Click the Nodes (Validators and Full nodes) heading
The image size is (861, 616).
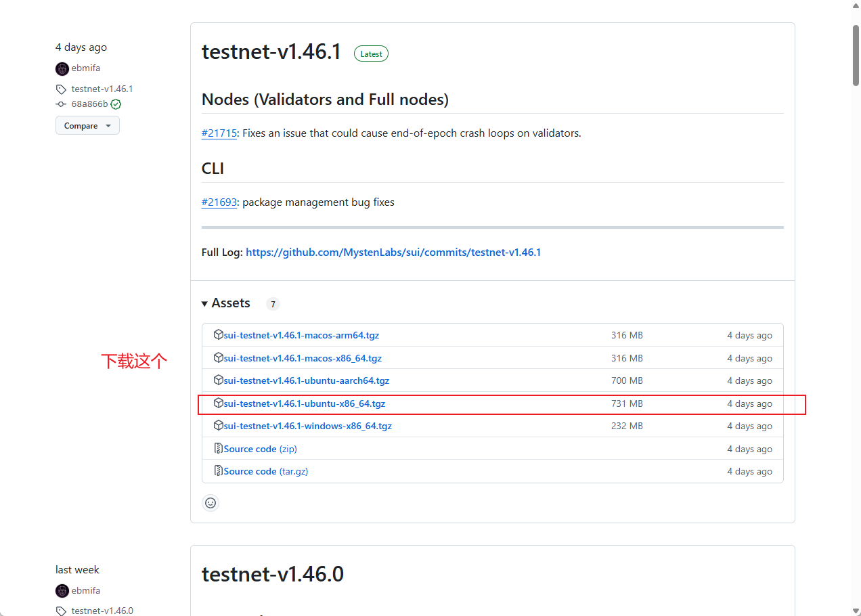tap(325, 100)
